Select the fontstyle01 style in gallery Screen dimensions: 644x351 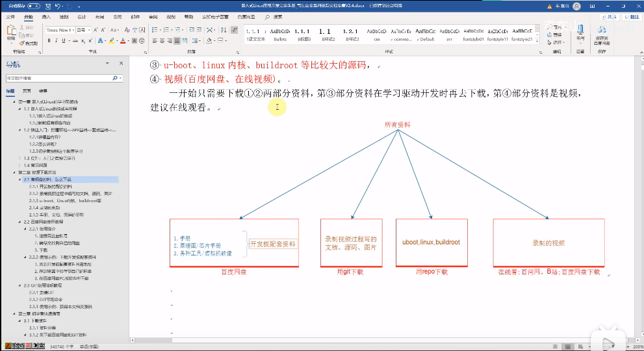[474, 35]
